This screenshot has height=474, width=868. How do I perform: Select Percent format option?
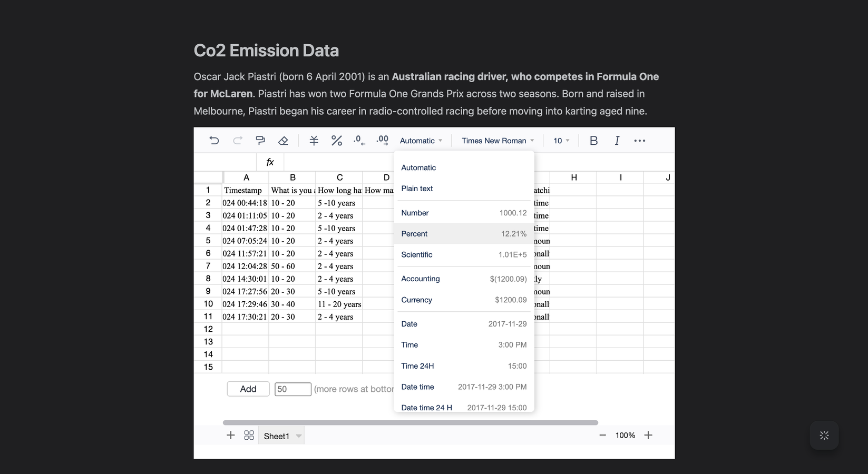click(464, 234)
